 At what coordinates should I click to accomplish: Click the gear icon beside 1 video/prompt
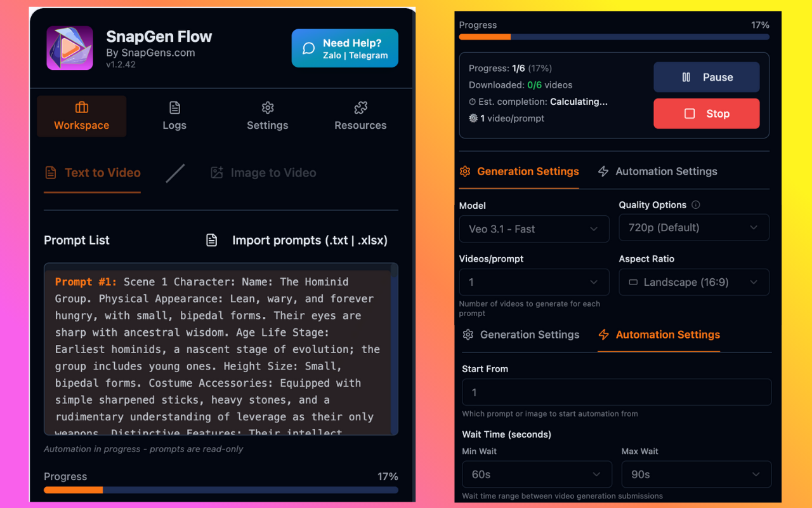473,118
